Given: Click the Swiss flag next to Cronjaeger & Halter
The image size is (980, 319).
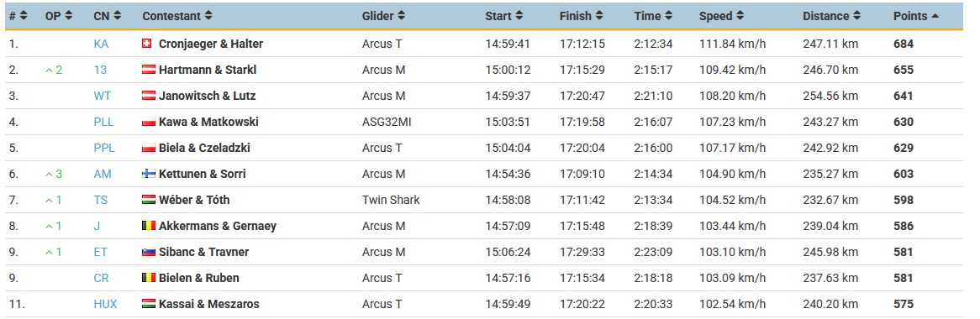Looking at the screenshot, I should (x=147, y=44).
